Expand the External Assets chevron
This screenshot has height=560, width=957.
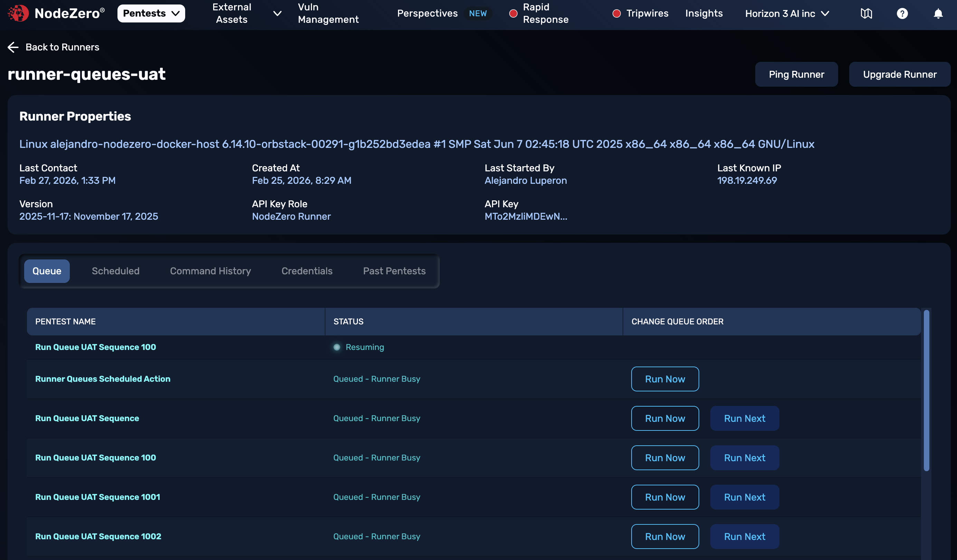(277, 13)
